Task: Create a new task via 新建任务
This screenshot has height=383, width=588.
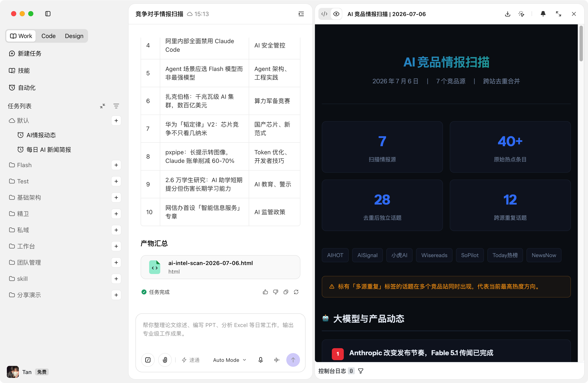Action: pos(25,54)
